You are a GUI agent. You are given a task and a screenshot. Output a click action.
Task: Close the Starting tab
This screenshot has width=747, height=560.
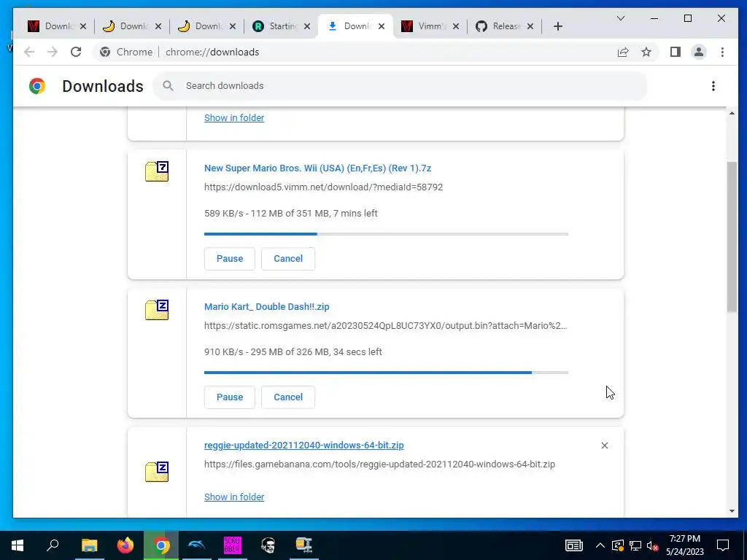click(x=307, y=26)
